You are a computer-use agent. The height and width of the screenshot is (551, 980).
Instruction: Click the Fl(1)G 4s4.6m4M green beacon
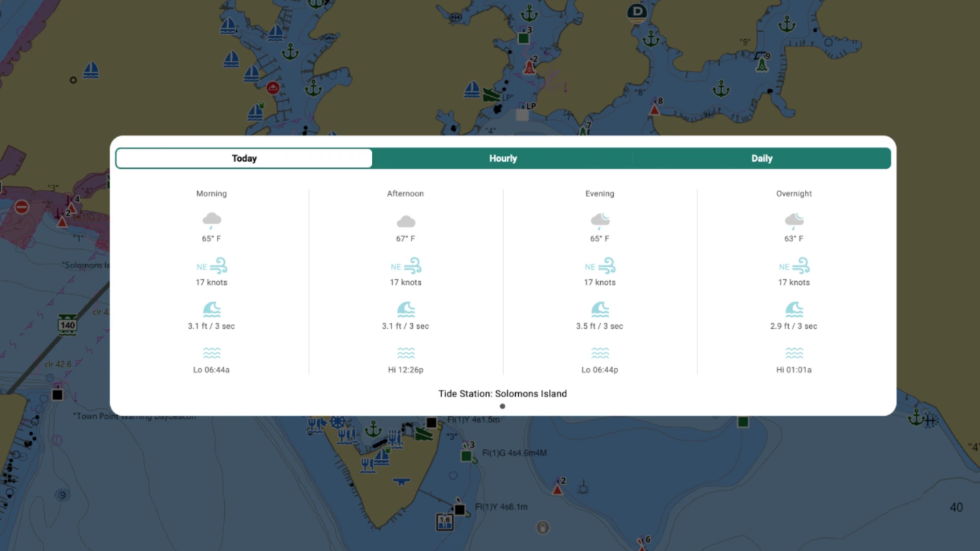(466, 455)
